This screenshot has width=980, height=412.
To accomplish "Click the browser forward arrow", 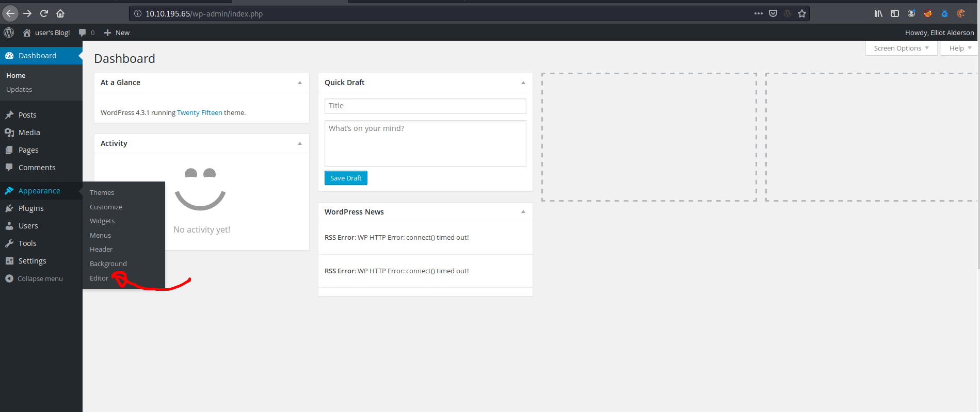I will coord(27,13).
